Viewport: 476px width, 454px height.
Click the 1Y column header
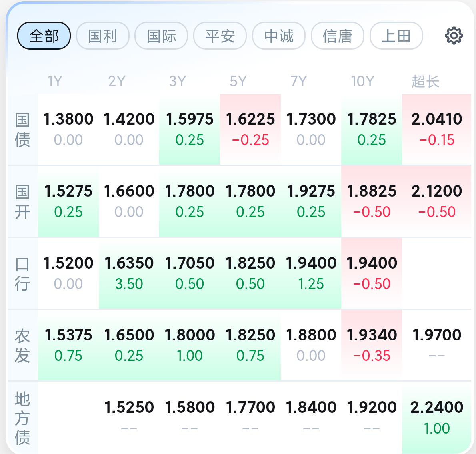click(55, 81)
